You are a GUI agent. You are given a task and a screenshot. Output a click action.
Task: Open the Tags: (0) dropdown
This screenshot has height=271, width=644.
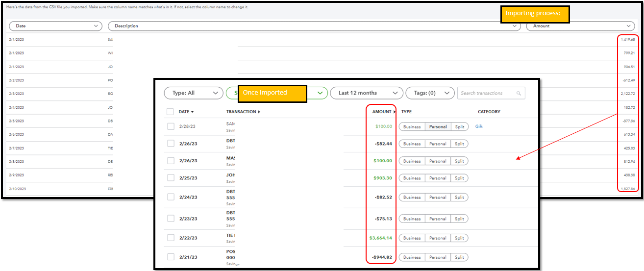430,93
